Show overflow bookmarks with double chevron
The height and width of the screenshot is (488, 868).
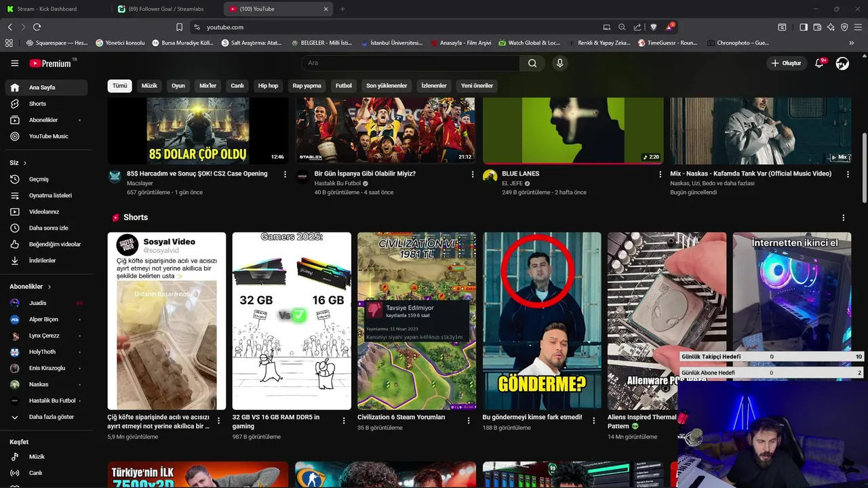[851, 43]
